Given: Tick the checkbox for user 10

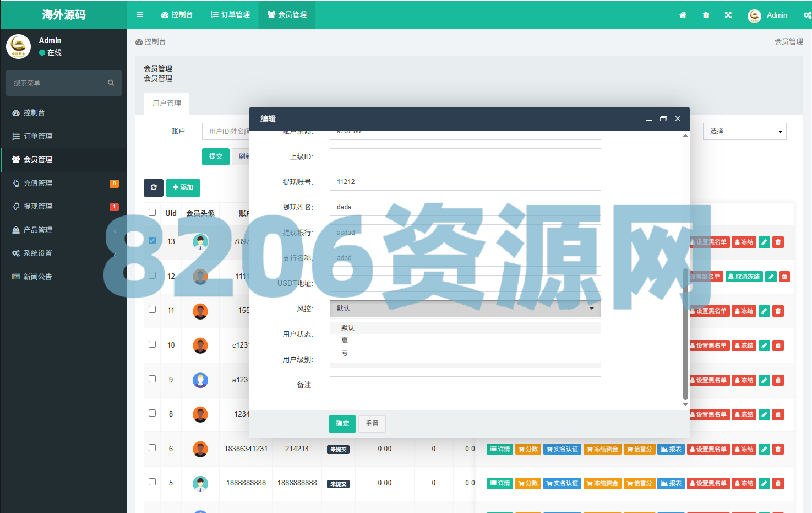Looking at the screenshot, I should [x=152, y=344].
